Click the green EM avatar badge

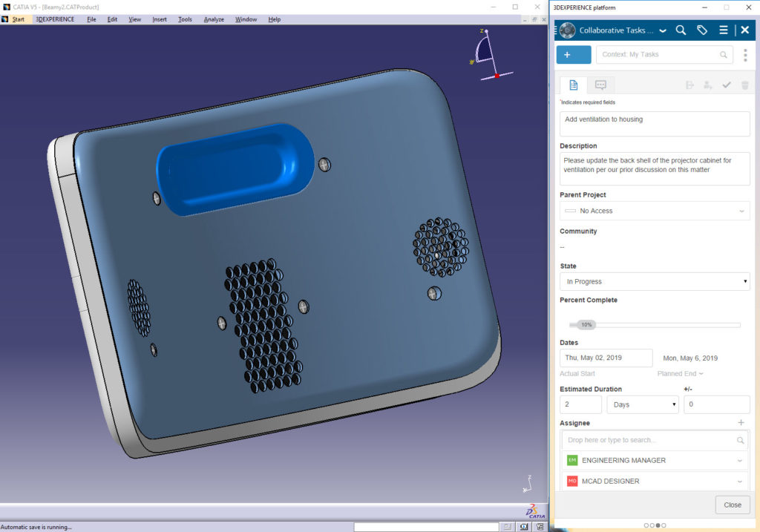click(x=572, y=460)
